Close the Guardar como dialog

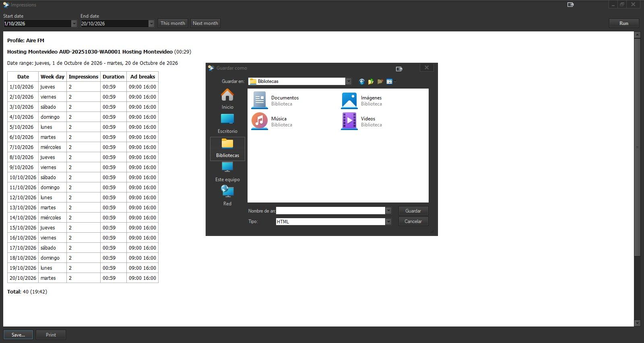(x=427, y=68)
